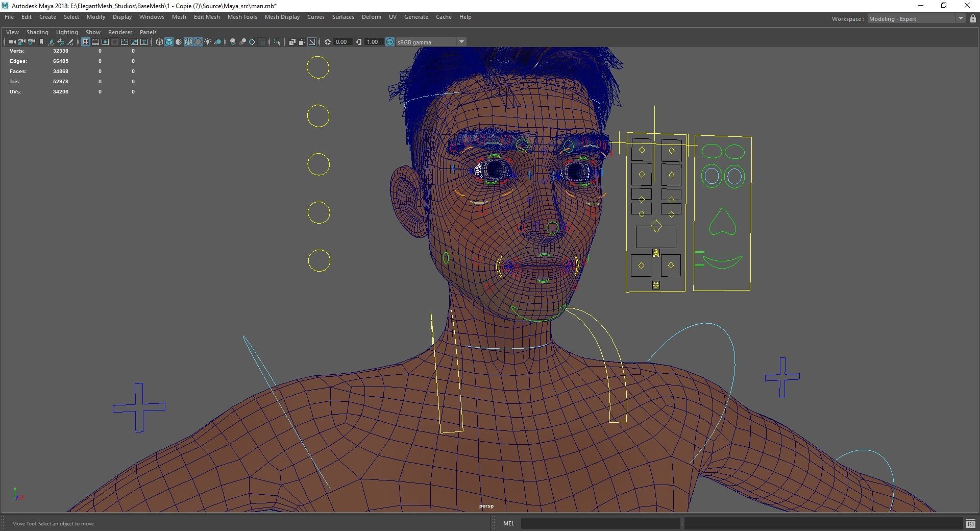The image size is (980, 531).
Task: Toggle Textured display checker sphere
Action: (x=198, y=42)
